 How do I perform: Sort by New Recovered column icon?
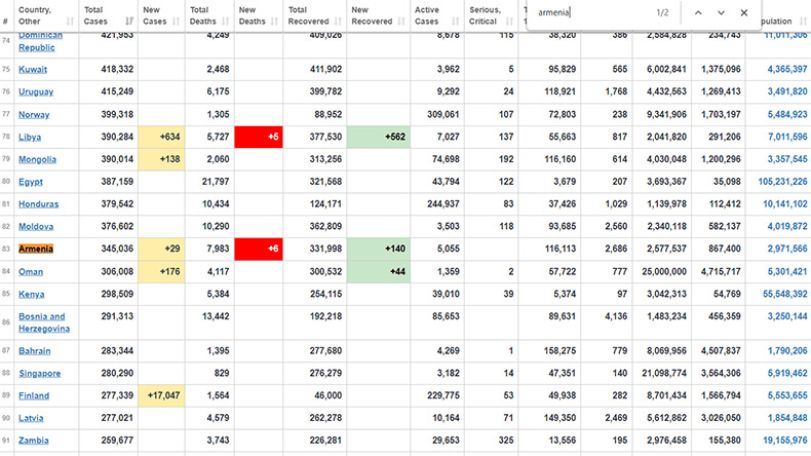click(401, 21)
